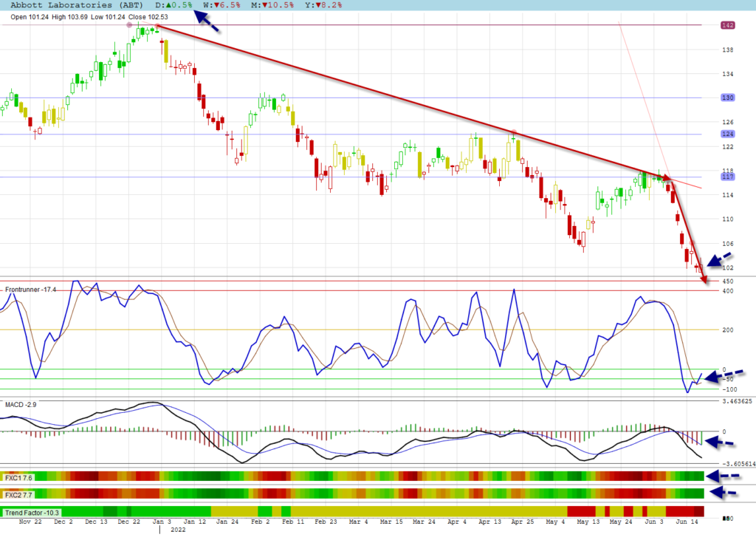Click the 134 price axis label

pos(727,74)
